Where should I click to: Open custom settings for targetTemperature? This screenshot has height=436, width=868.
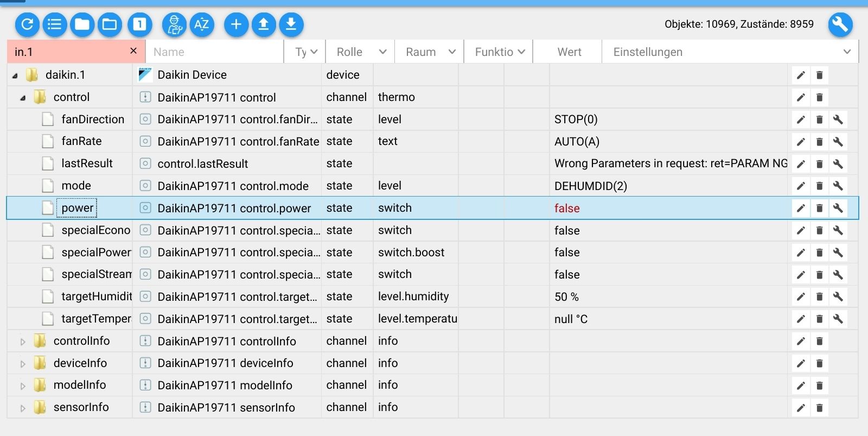pyautogui.click(x=838, y=319)
